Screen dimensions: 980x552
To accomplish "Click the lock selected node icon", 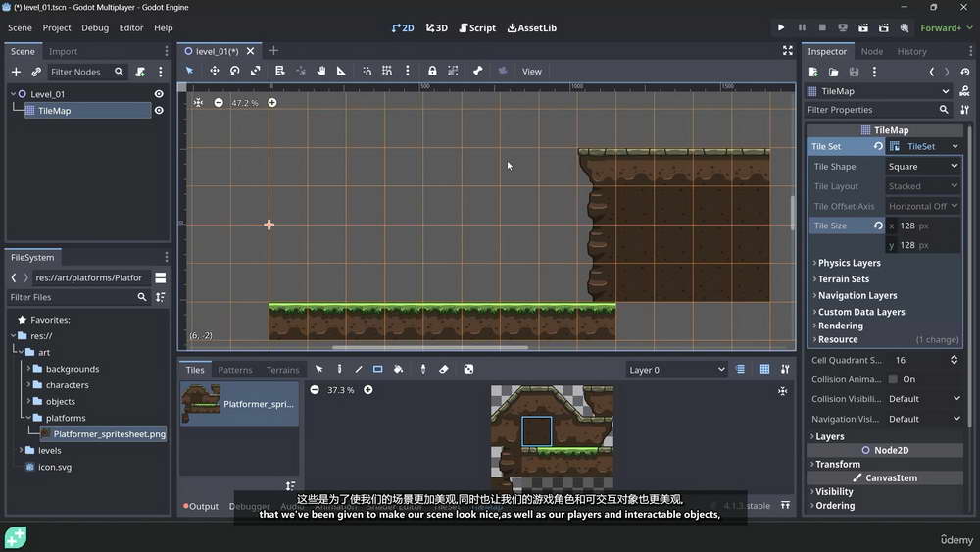I will click(x=432, y=71).
